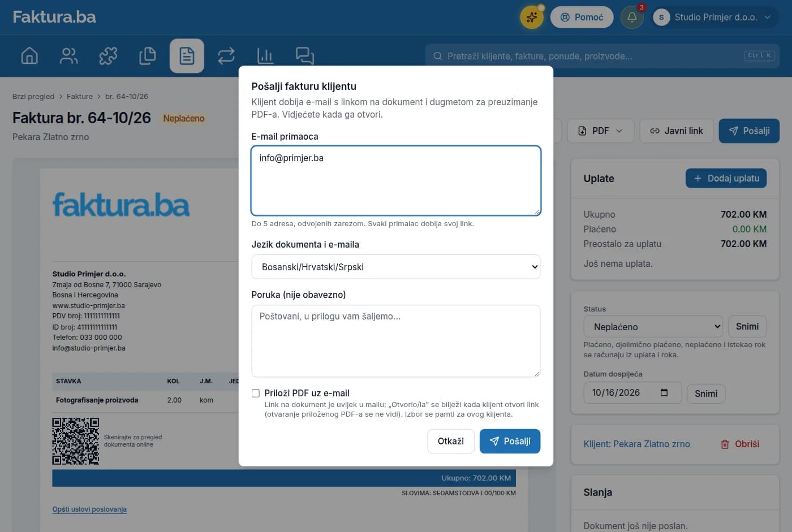Open the recurring arrows icon
The width and height of the screenshot is (792, 532).
[x=226, y=56]
